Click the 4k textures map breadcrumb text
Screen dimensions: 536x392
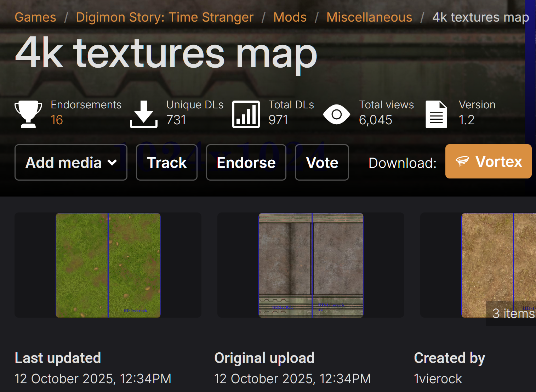point(481,17)
